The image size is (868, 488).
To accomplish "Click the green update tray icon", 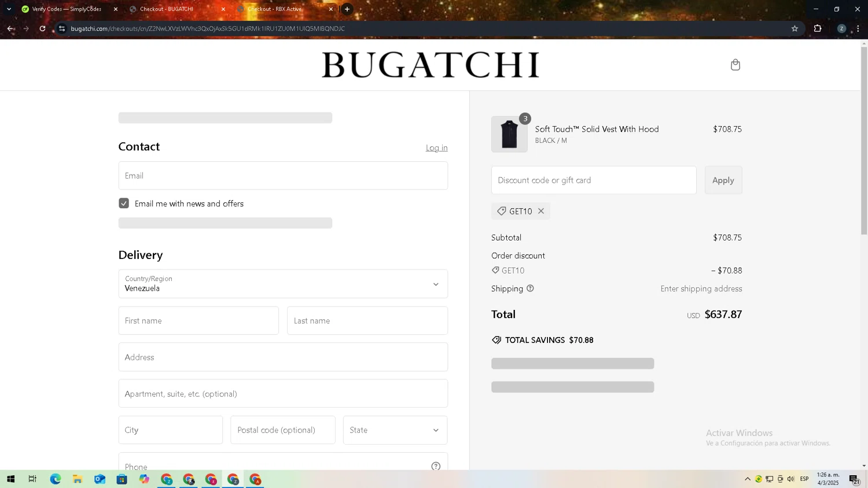I will pos(758,479).
